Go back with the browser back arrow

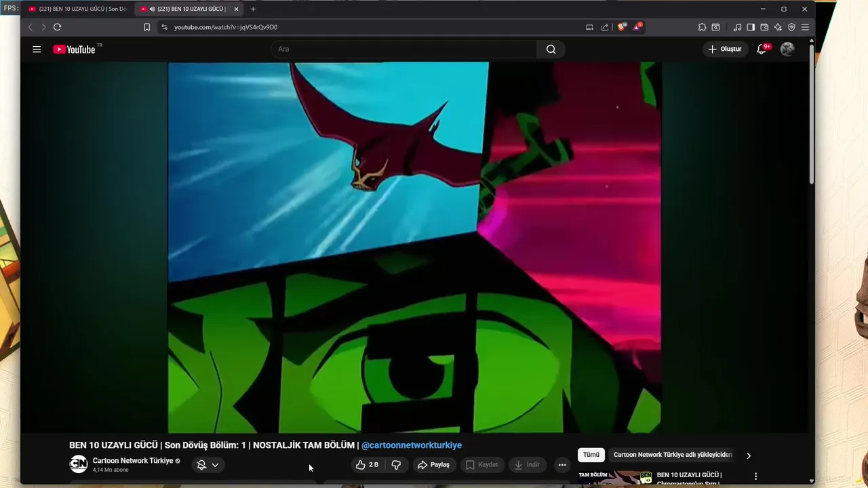[30, 27]
